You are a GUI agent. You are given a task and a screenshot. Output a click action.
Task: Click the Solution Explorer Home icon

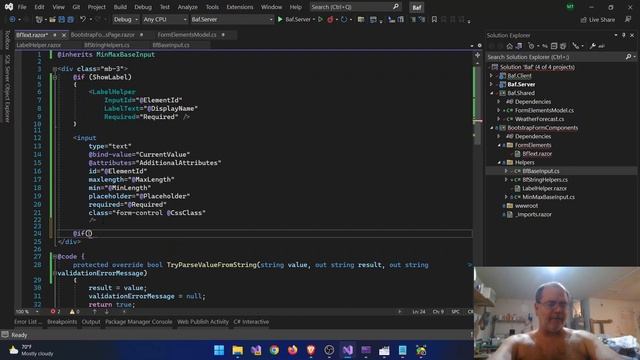(509, 46)
